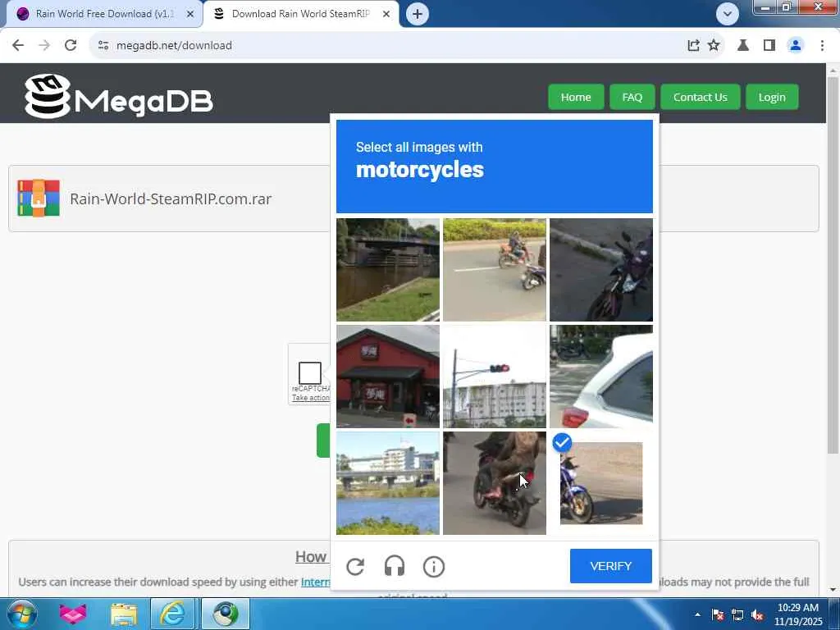
Task: Click the share page icon
Action: (693, 46)
